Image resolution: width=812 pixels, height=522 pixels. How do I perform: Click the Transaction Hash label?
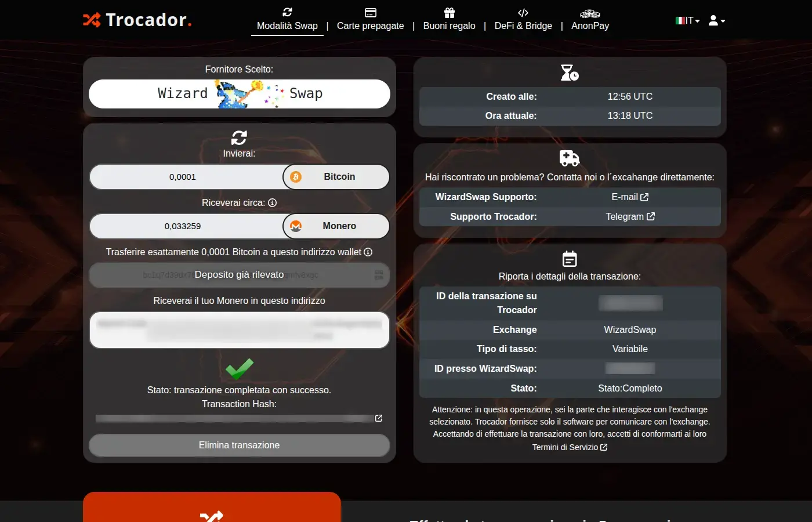[x=239, y=404]
